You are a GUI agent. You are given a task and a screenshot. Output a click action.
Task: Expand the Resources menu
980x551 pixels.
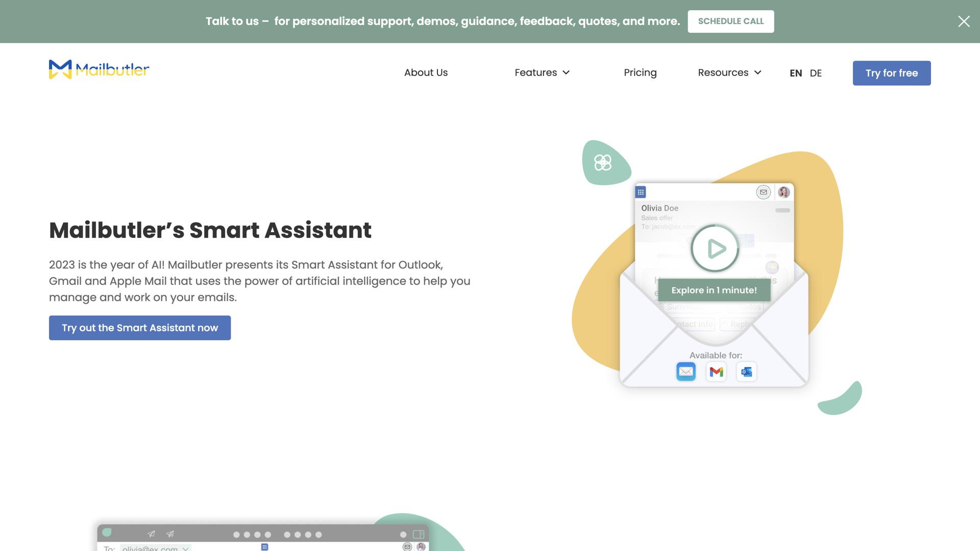click(729, 72)
